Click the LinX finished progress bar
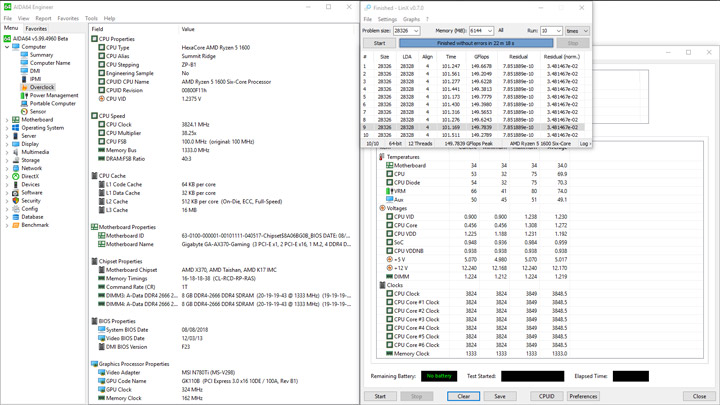Viewport: 720px width, 405px height. point(476,43)
